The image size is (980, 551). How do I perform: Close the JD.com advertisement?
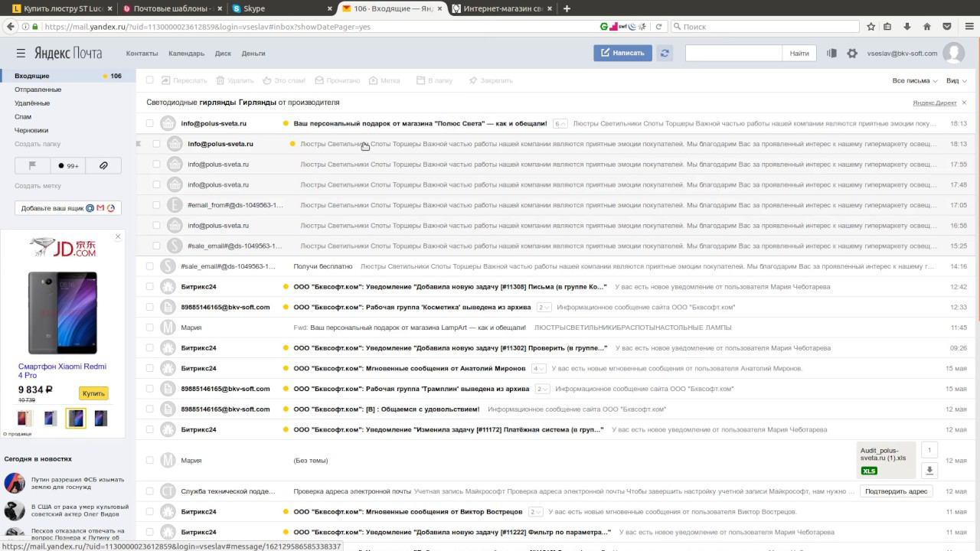(x=118, y=236)
